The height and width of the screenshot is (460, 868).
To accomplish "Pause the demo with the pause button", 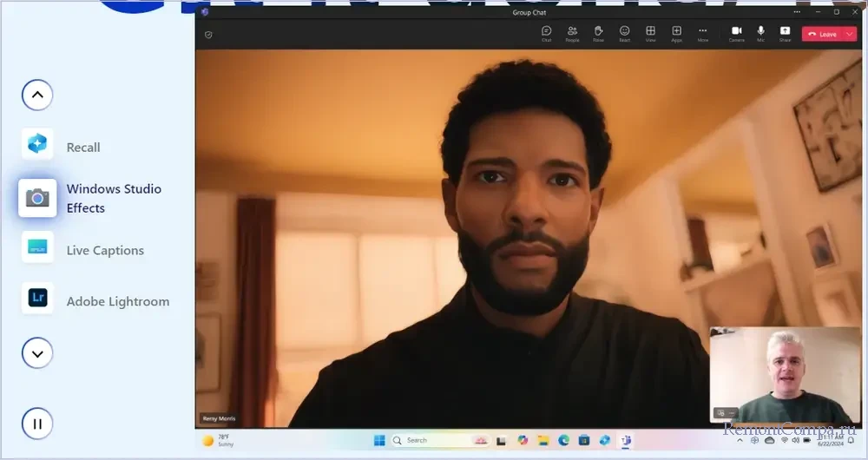I will (x=37, y=424).
